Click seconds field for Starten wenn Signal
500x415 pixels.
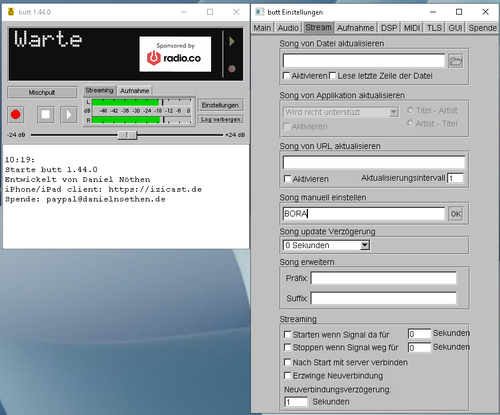pos(419,334)
